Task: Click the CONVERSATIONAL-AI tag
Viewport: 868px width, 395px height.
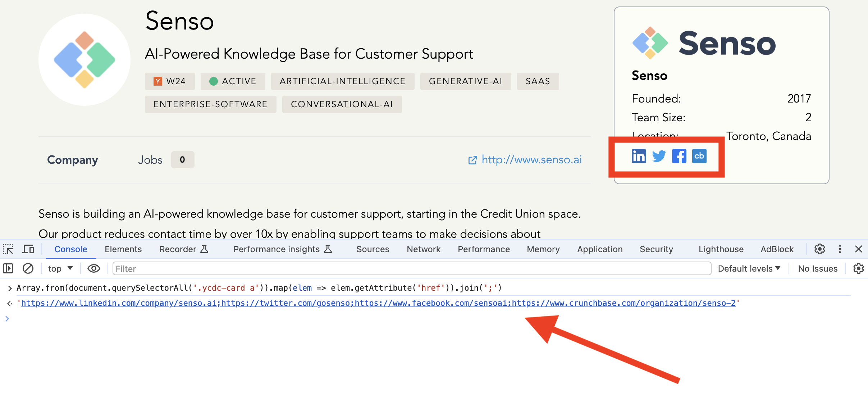Action: point(342,104)
